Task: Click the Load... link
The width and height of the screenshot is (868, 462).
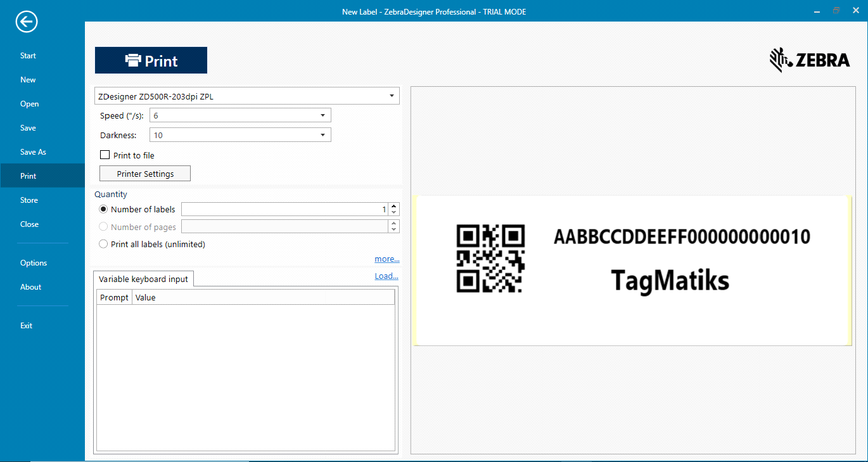Action: tap(386, 276)
